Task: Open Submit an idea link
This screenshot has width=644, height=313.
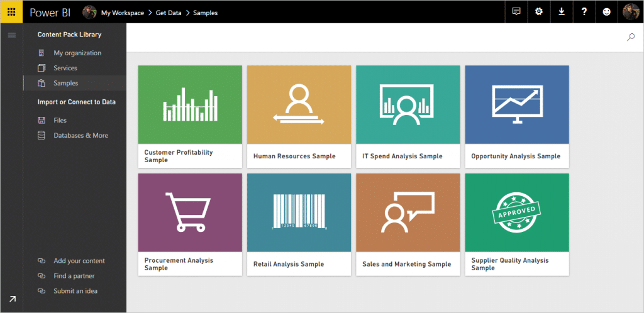Action: point(75,291)
